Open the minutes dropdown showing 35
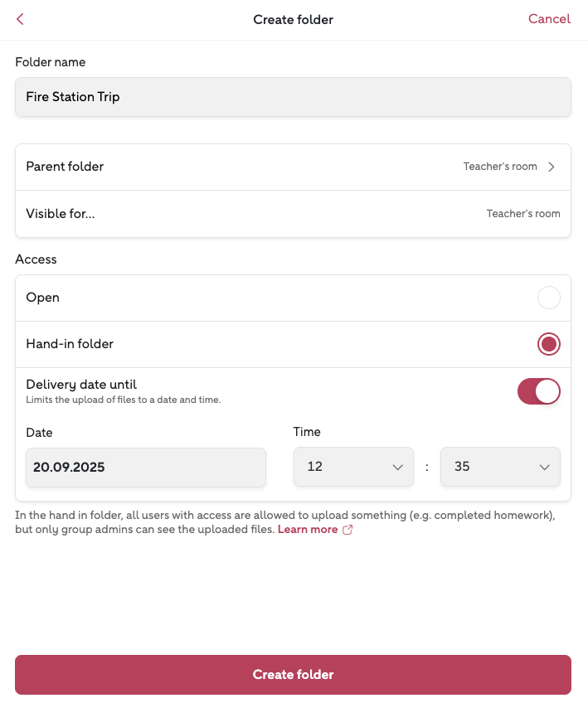The width and height of the screenshot is (588, 703). coord(500,467)
